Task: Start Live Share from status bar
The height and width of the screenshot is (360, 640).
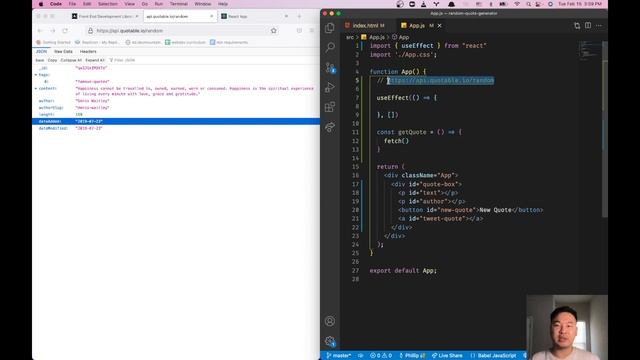Action: coord(447,356)
